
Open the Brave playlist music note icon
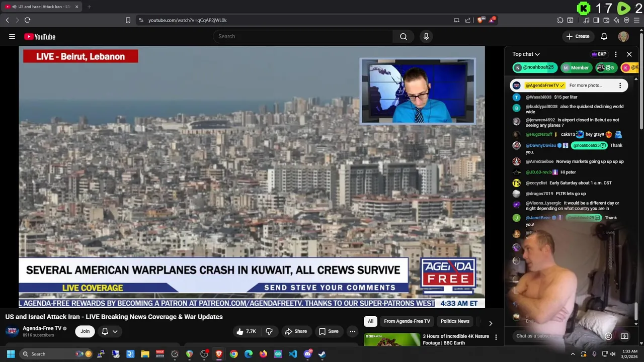click(587, 20)
